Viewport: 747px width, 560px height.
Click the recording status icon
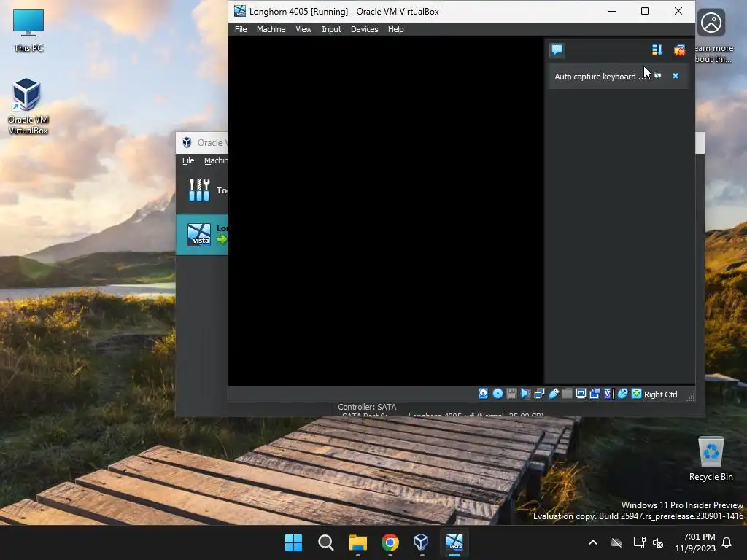[x=595, y=393]
